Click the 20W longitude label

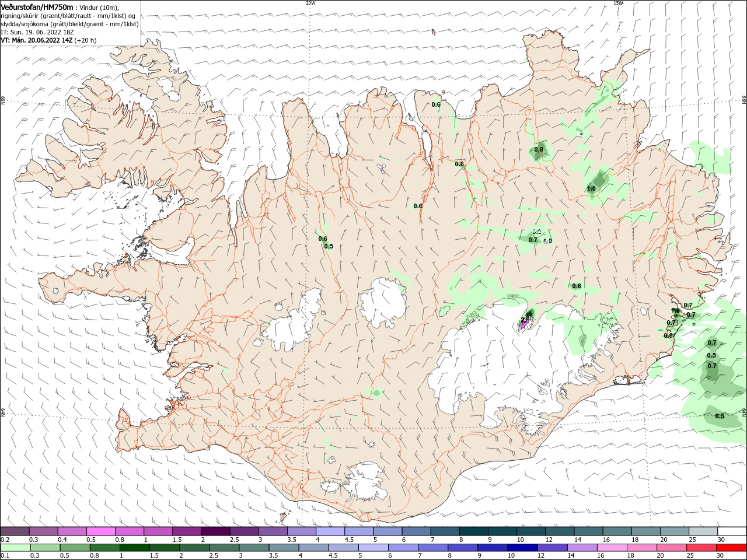310,3
